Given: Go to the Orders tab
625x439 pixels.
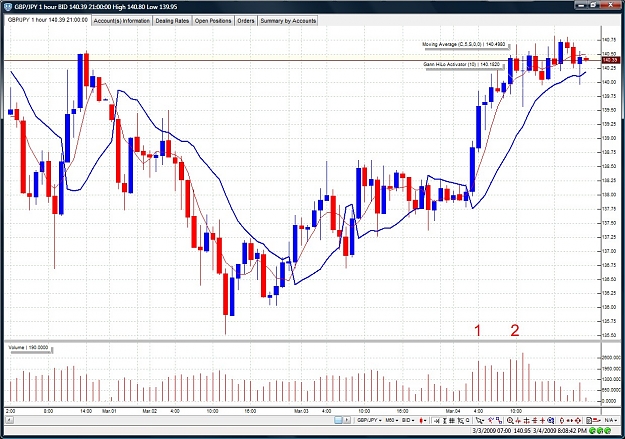Looking at the screenshot, I should click(x=246, y=21).
